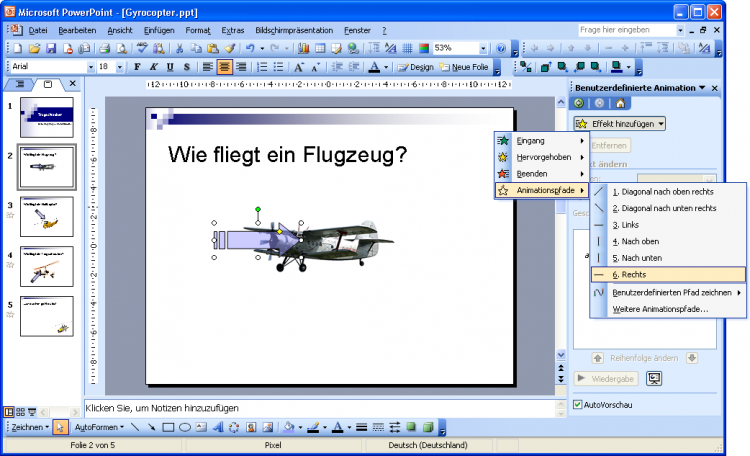Viewport: 750px width, 456px height.
Task: Click the home icon in the task pane
Action: (620, 103)
